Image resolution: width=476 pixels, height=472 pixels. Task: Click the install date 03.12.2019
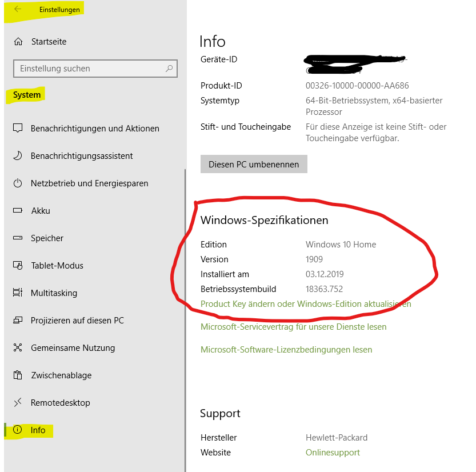pyautogui.click(x=325, y=274)
